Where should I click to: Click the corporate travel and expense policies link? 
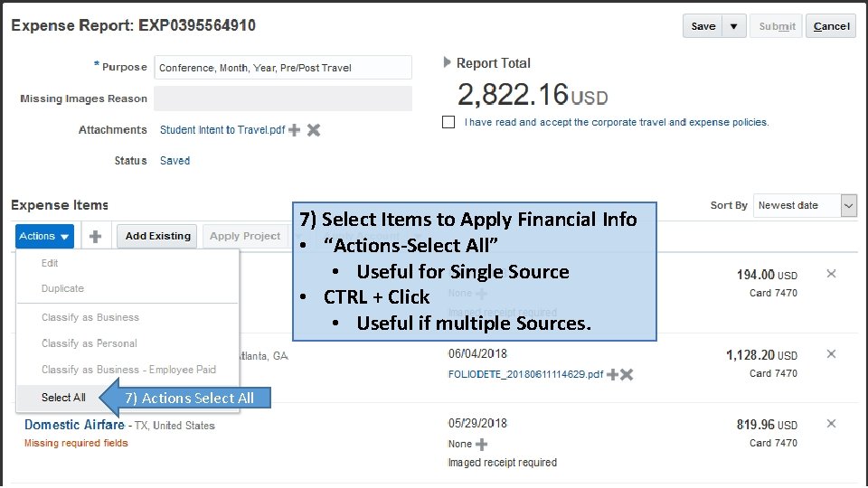(x=616, y=122)
